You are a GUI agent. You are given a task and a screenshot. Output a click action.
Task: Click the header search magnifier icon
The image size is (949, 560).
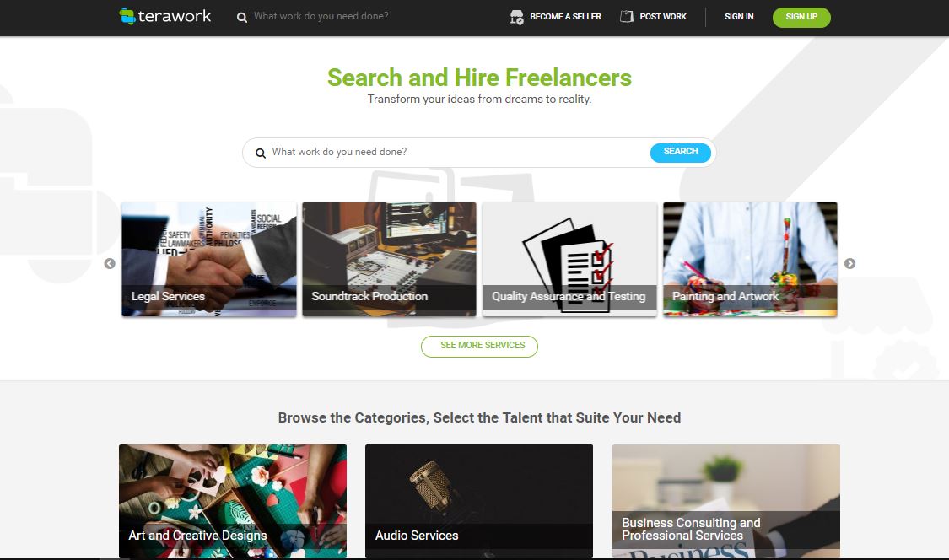[241, 18]
